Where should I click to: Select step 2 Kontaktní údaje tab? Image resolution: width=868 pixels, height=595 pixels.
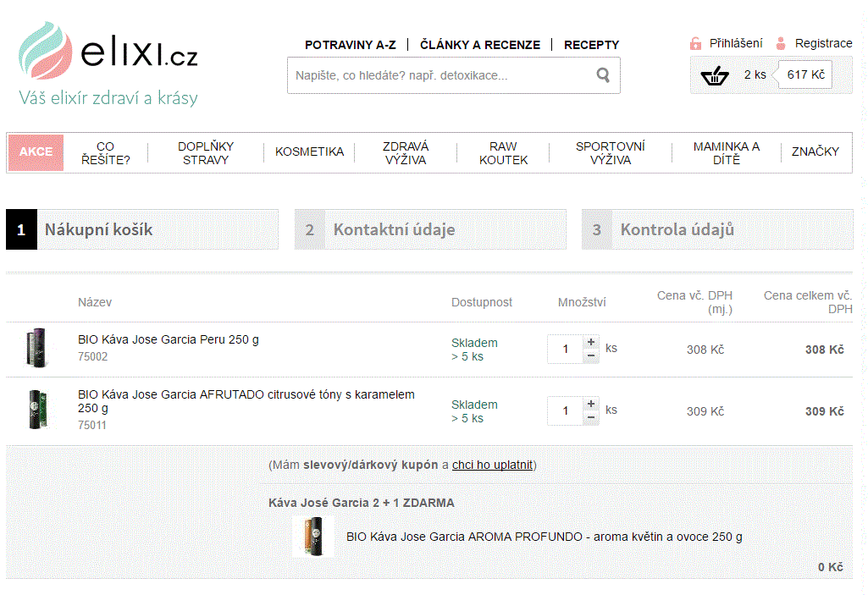pos(430,229)
